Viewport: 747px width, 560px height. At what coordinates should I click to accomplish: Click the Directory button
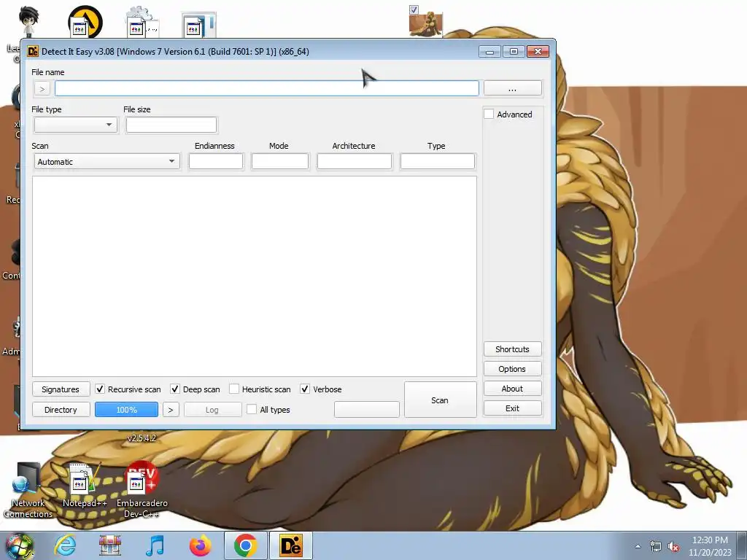tap(61, 410)
